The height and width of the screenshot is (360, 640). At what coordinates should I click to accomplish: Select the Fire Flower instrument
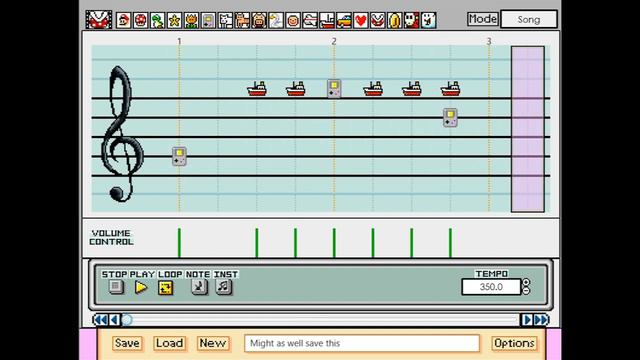point(191,20)
